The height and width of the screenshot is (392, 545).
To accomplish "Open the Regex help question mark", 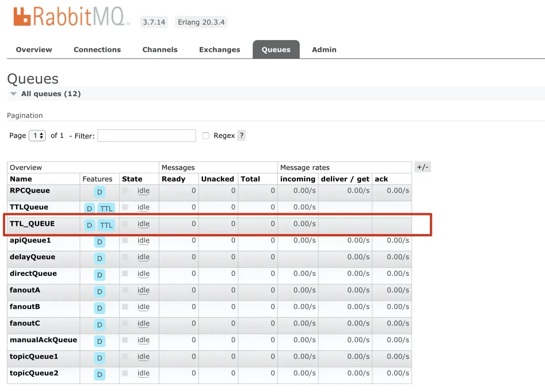I will click(242, 135).
